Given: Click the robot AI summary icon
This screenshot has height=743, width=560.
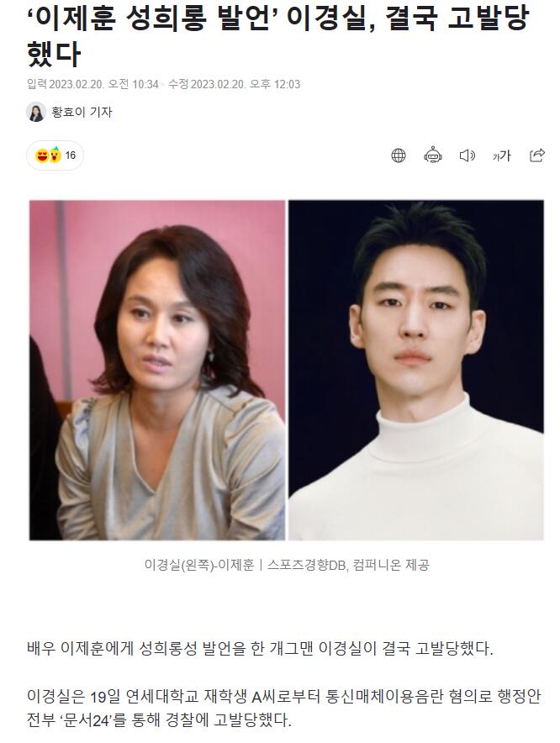Looking at the screenshot, I should click(432, 155).
